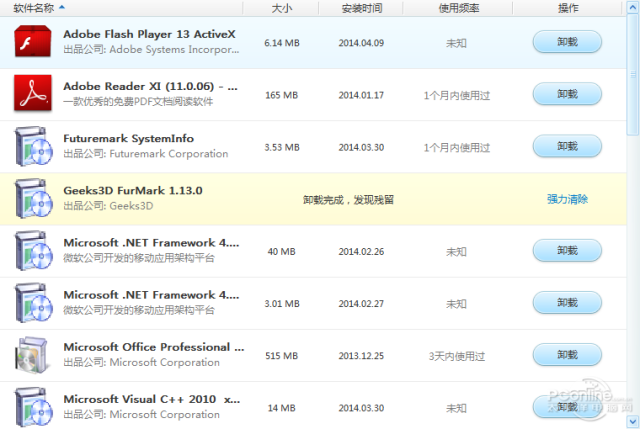Viewport: 640px width, 429px height.
Task: Click the 2014.01.17 install date
Action: [x=361, y=95]
